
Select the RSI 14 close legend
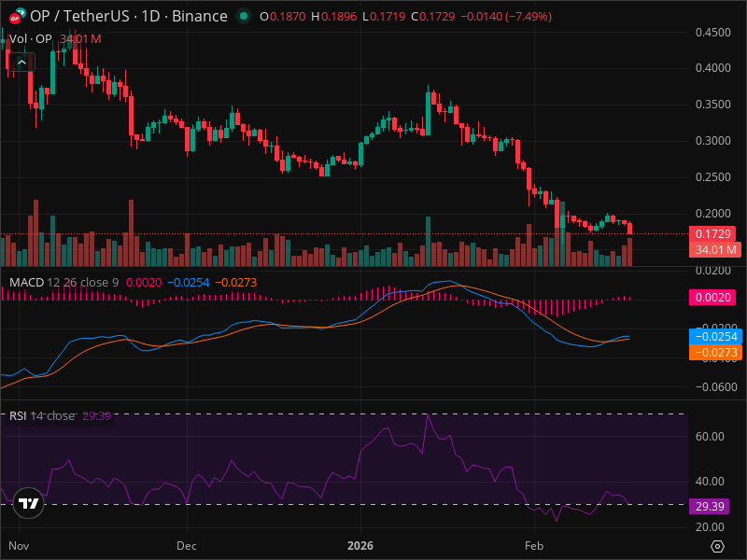click(x=42, y=415)
